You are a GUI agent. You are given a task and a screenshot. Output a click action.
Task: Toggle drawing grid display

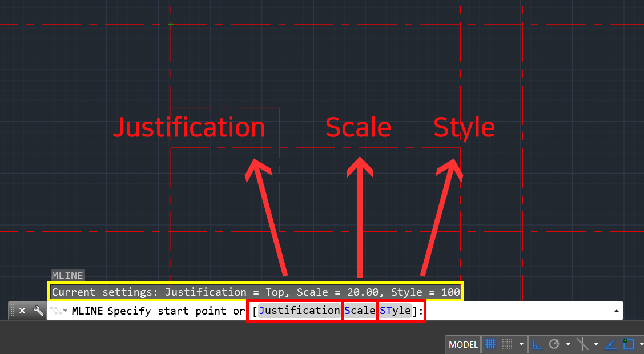[490, 344]
